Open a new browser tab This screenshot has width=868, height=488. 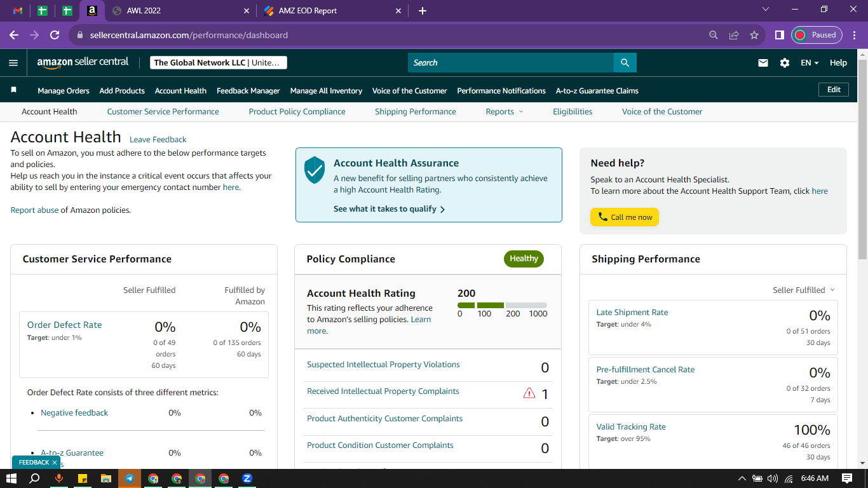[x=423, y=11]
